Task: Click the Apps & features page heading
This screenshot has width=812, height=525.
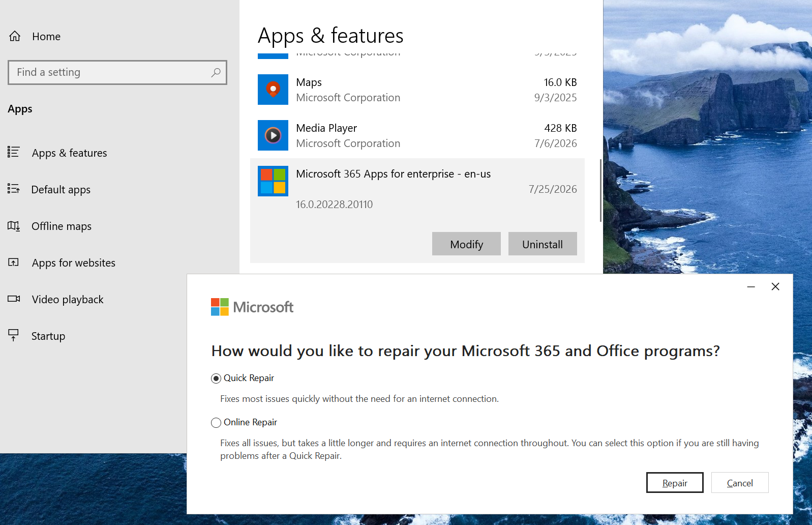Action: pyautogui.click(x=330, y=36)
